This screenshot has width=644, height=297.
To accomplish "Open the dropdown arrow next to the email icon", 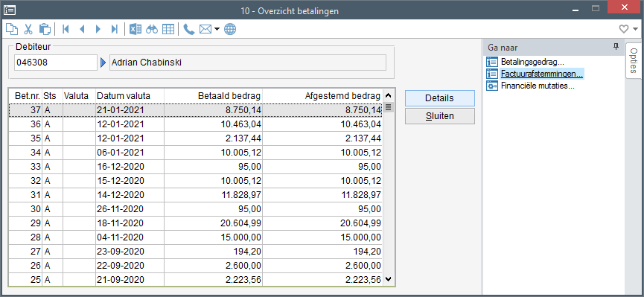I will point(217,29).
